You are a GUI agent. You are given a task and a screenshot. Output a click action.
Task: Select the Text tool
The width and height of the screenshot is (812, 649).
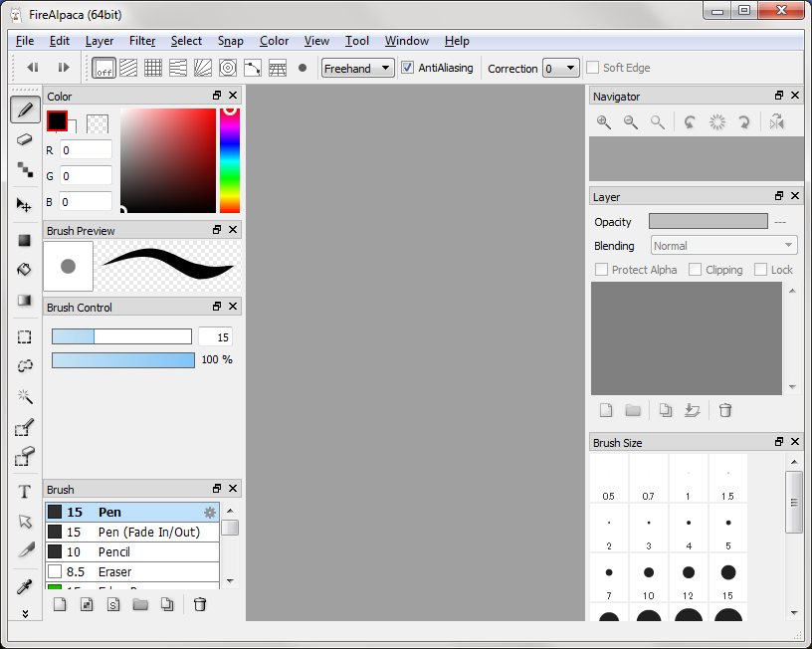(24, 492)
